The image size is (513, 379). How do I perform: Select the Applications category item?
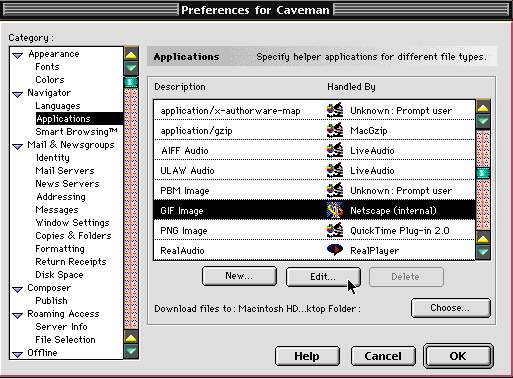coord(79,119)
